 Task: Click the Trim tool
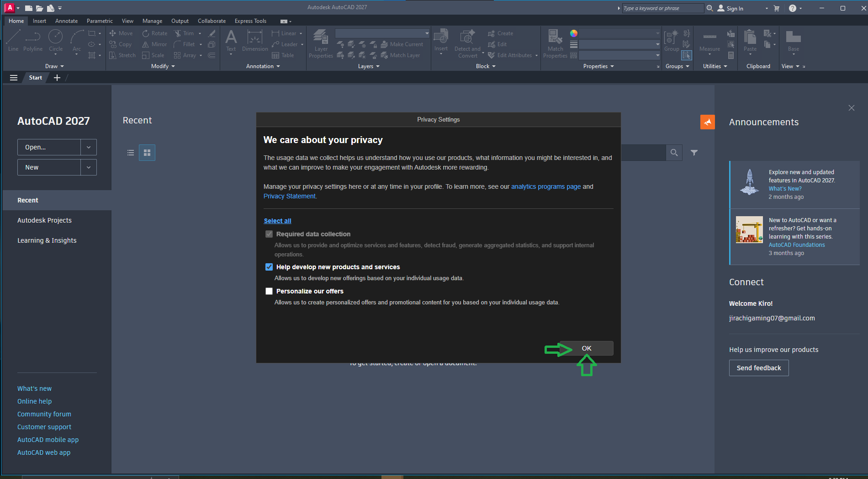(x=184, y=33)
